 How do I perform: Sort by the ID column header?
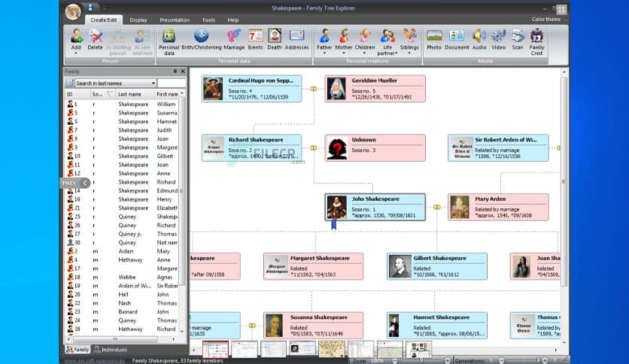77,94
